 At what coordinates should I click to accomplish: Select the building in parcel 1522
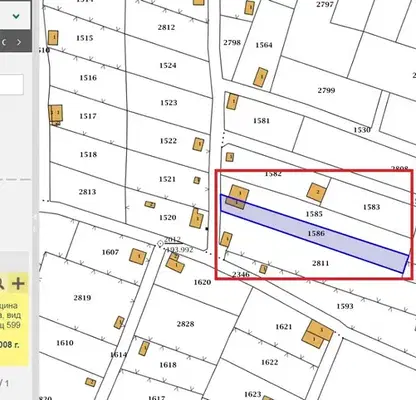[198, 144]
